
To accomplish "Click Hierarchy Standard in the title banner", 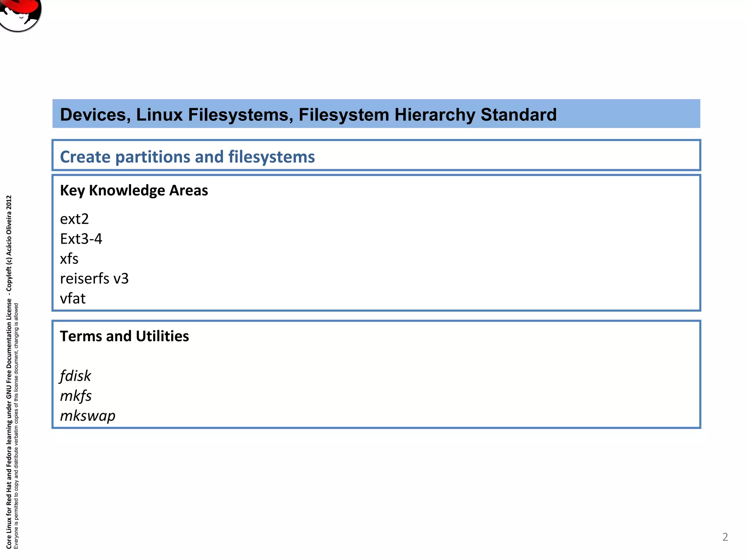I will 475,114.
